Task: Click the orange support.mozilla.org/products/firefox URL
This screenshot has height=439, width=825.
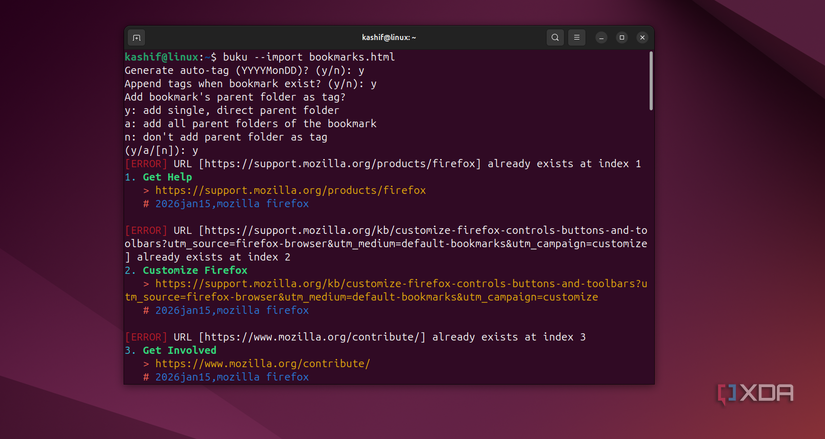Action: coord(290,191)
